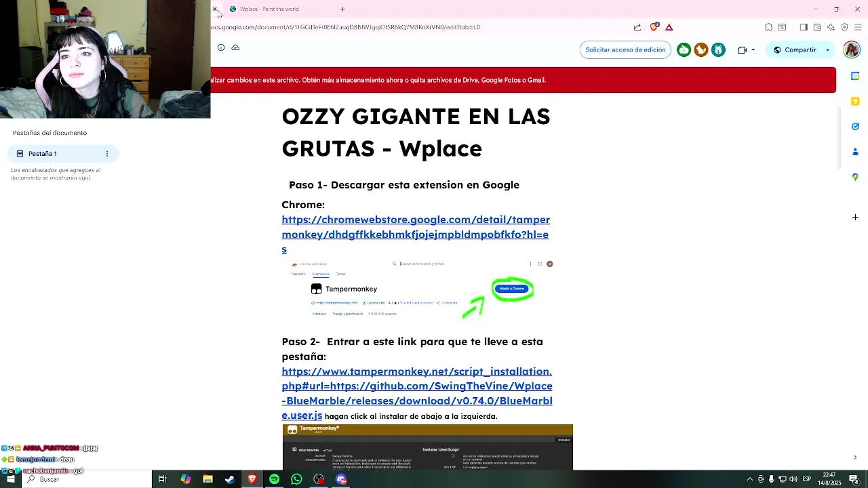Start a video call with camera button
The image size is (868, 488).
[741, 49]
